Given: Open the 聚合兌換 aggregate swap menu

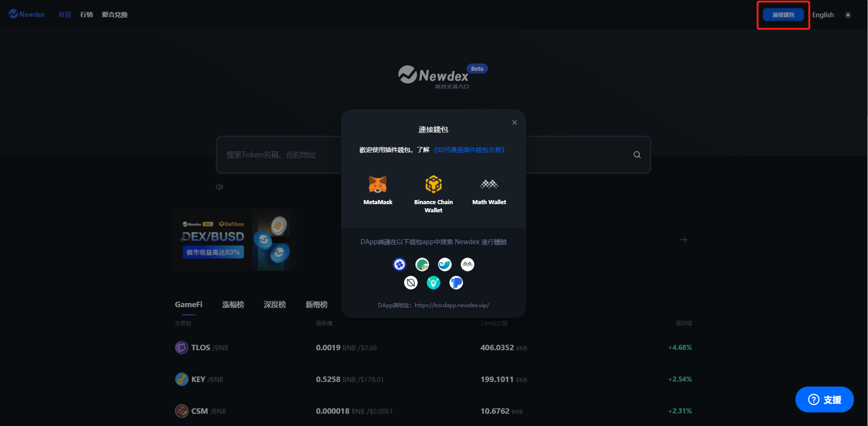Looking at the screenshot, I should click(115, 15).
